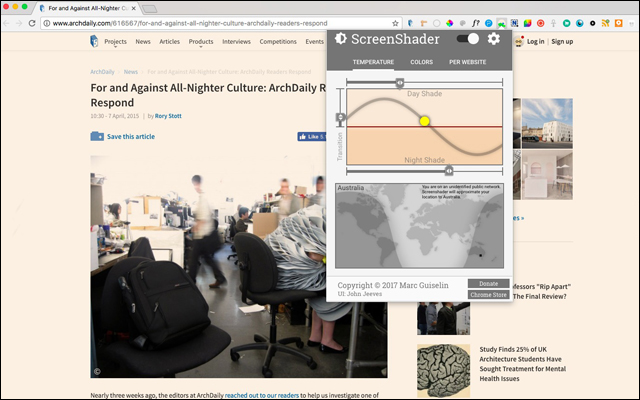
Task: Reload the page with refresh icon
Action: tap(33, 22)
